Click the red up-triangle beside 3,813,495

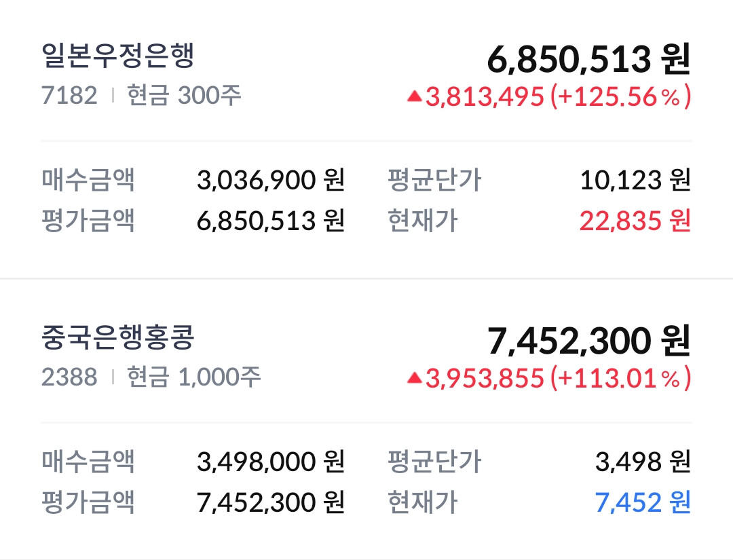[x=414, y=97]
